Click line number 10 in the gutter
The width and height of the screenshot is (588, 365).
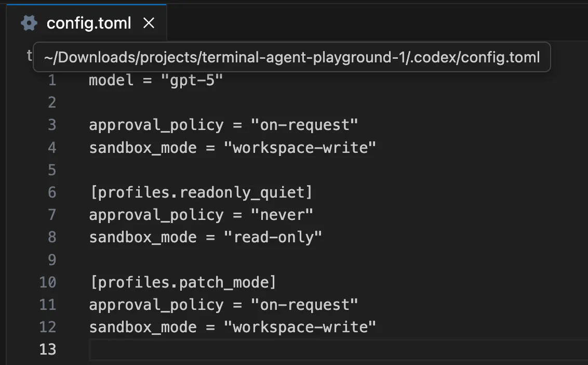coord(48,282)
